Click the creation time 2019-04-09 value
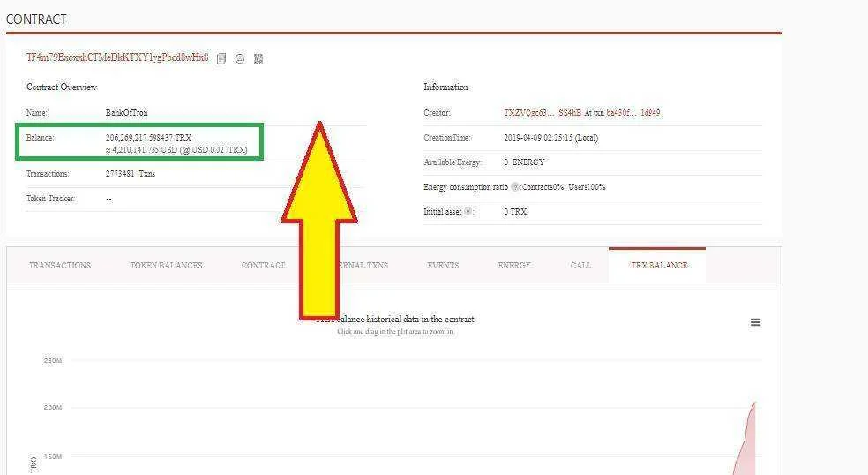868x475 pixels. (x=550, y=138)
